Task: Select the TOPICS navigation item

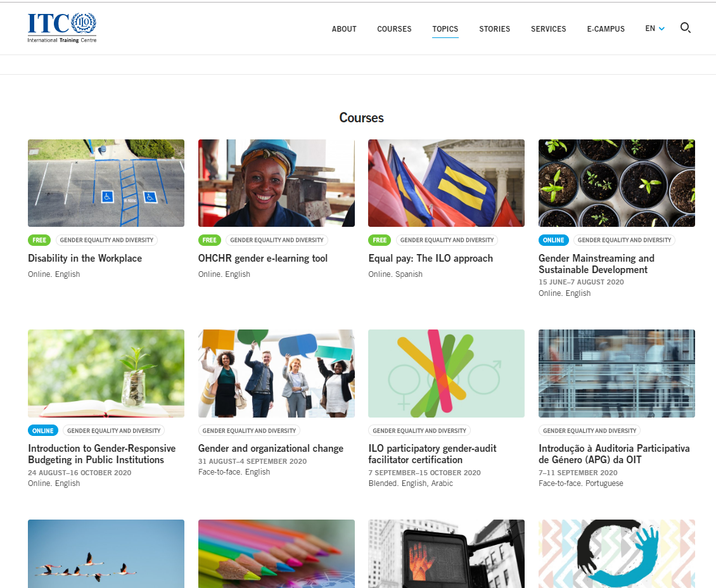Action: (445, 29)
